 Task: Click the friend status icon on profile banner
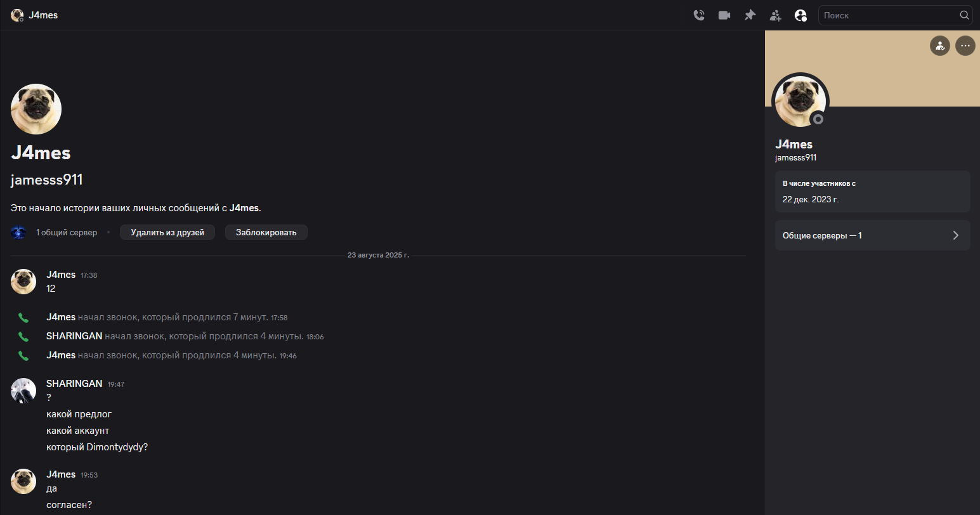pyautogui.click(x=940, y=46)
